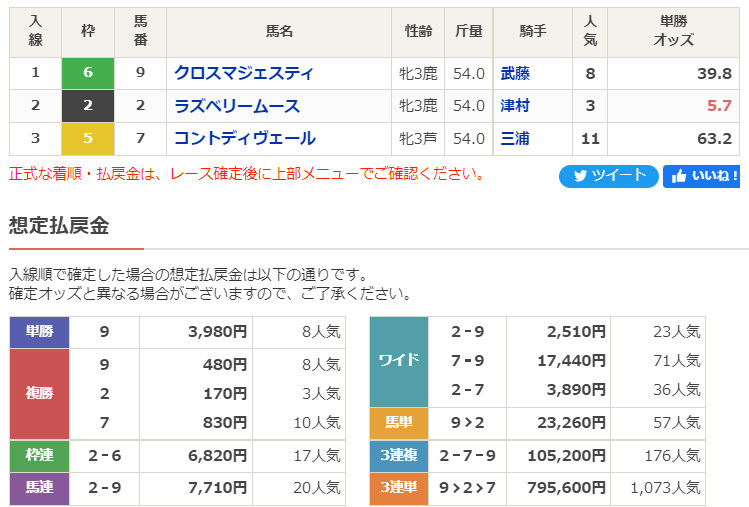Open horse link クロスマジェスティ
This screenshot has height=507, width=749.
click(244, 73)
